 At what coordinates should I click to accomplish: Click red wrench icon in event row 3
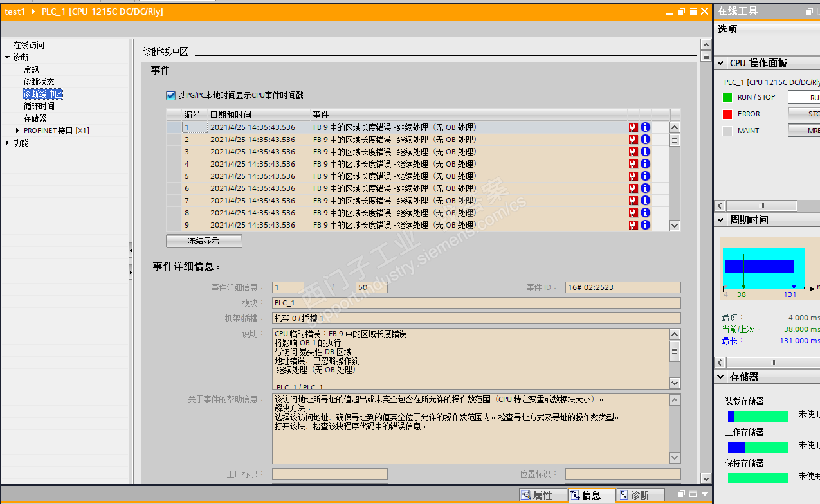[633, 152]
